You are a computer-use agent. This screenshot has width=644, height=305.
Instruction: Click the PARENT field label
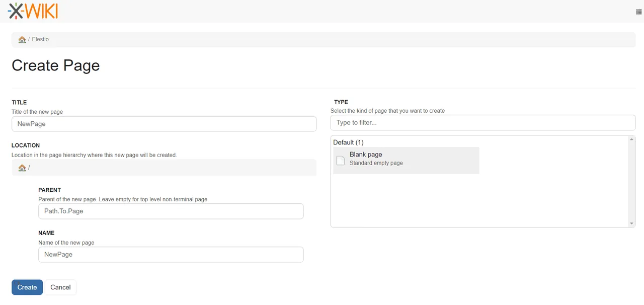click(50, 190)
